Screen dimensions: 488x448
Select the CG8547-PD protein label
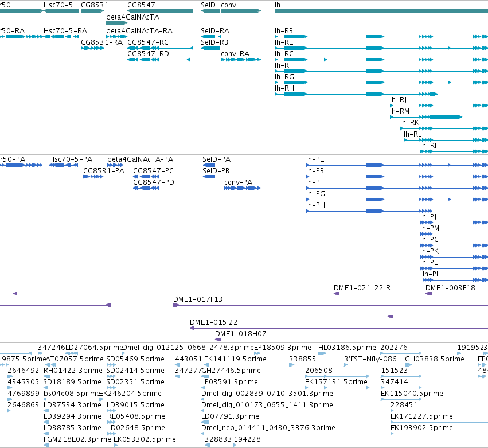[x=154, y=182]
